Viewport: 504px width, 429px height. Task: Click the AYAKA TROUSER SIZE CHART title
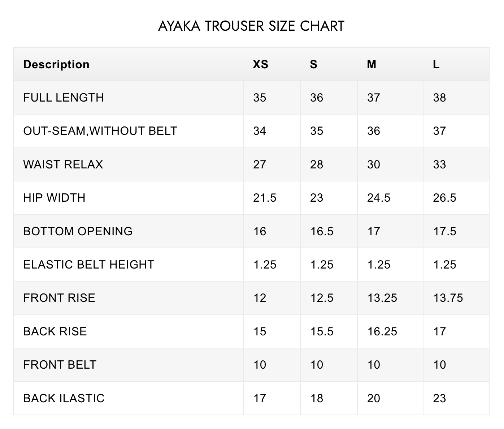click(x=251, y=26)
